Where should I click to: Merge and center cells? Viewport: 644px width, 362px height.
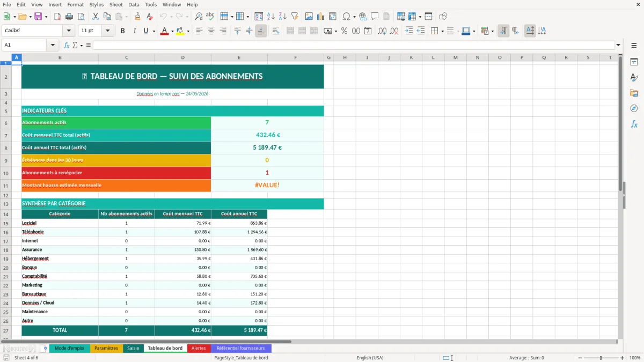tap(290, 31)
